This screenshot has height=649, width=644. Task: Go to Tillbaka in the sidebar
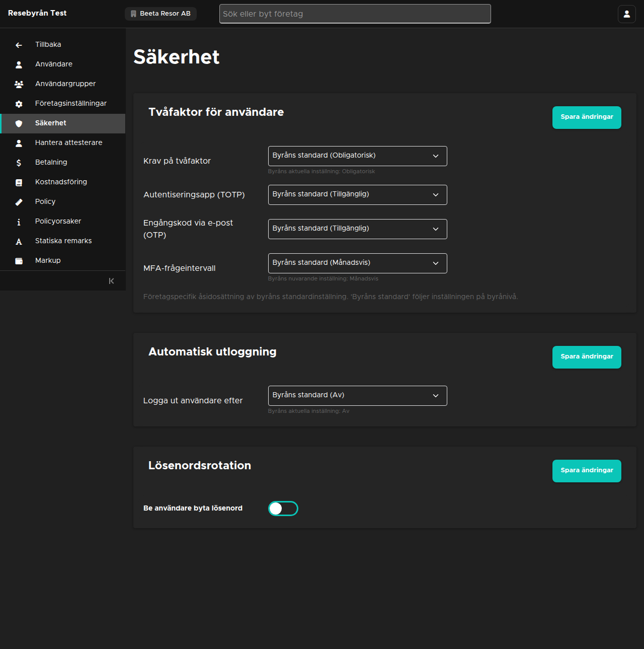click(x=63, y=45)
